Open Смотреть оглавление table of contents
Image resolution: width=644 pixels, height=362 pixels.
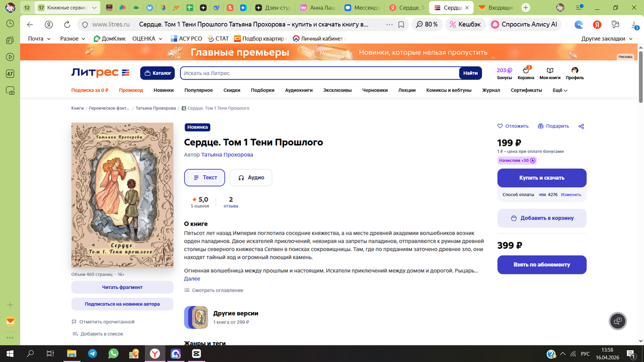(214, 290)
